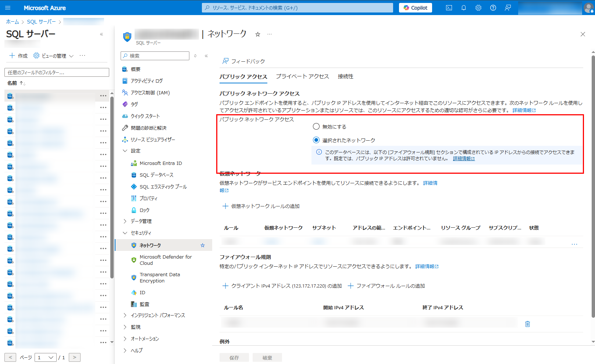Open リソース ビジュアライザー menu item
595x364 pixels.
pyautogui.click(x=153, y=140)
